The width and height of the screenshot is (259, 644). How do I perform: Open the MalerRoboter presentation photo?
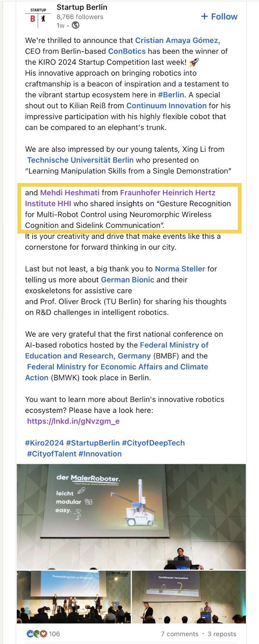coord(131,516)
